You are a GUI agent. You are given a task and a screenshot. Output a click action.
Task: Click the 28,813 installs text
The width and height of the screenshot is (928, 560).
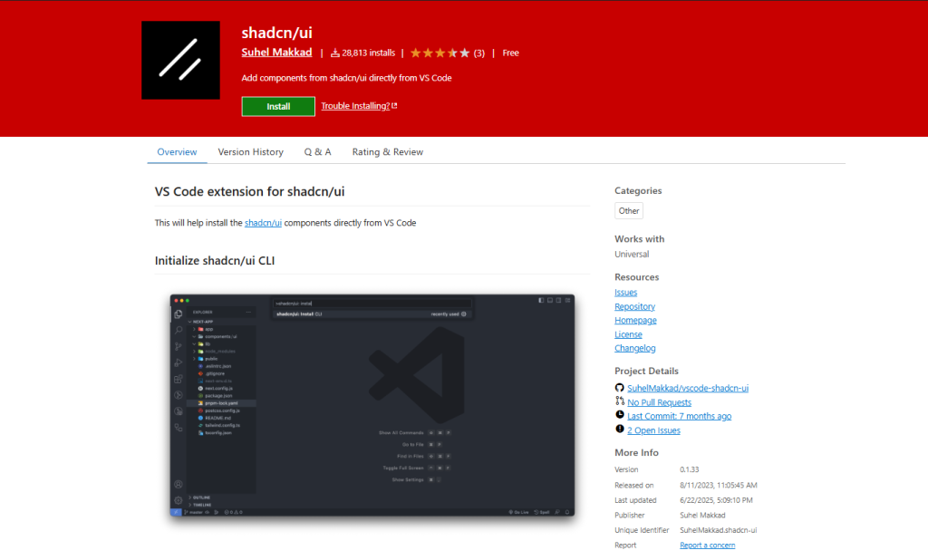tap(368, 53)
